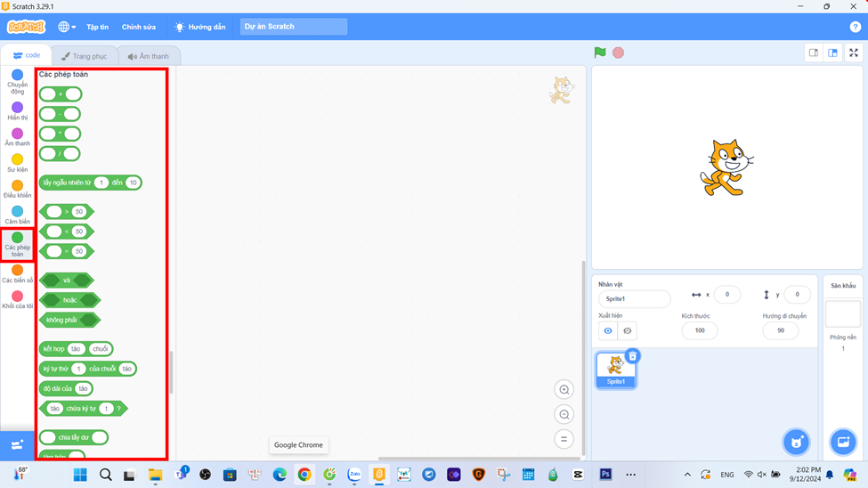The width and height of the screenshot is (868, 488).
Task: Switch to the Trang phục tab
Action: pos(85,56)
